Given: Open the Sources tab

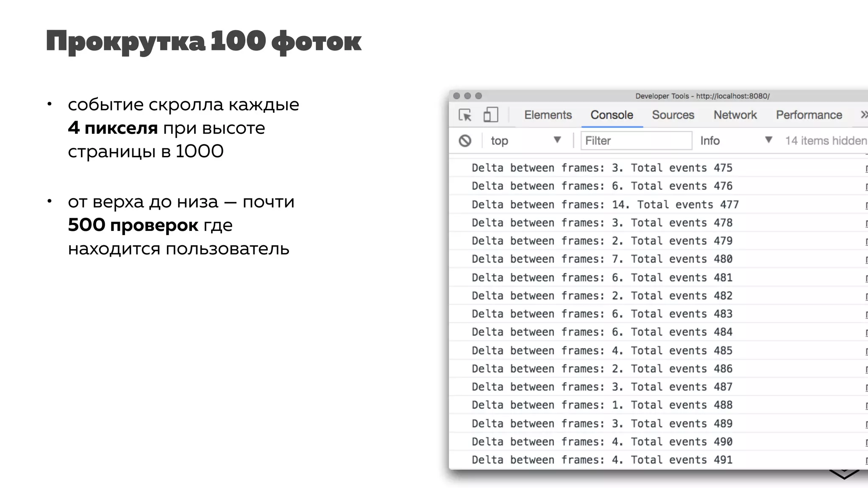Looking at the screenshot, I should tap(673, 115).
